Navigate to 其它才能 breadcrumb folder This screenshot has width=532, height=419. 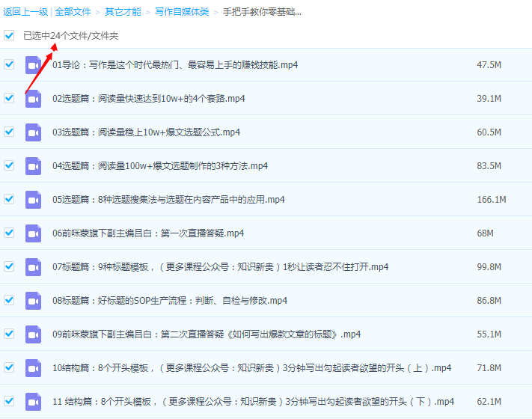coord(123,12)
